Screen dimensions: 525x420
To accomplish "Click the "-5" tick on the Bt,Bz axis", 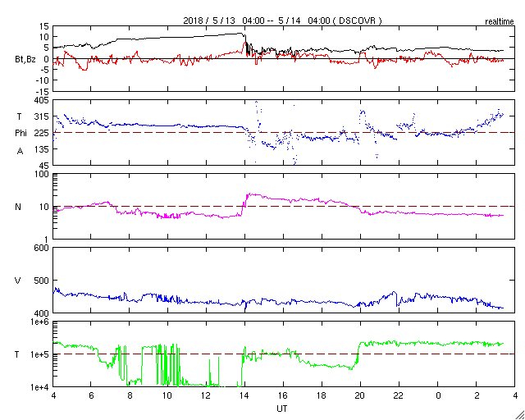I will tap(44, 70).
